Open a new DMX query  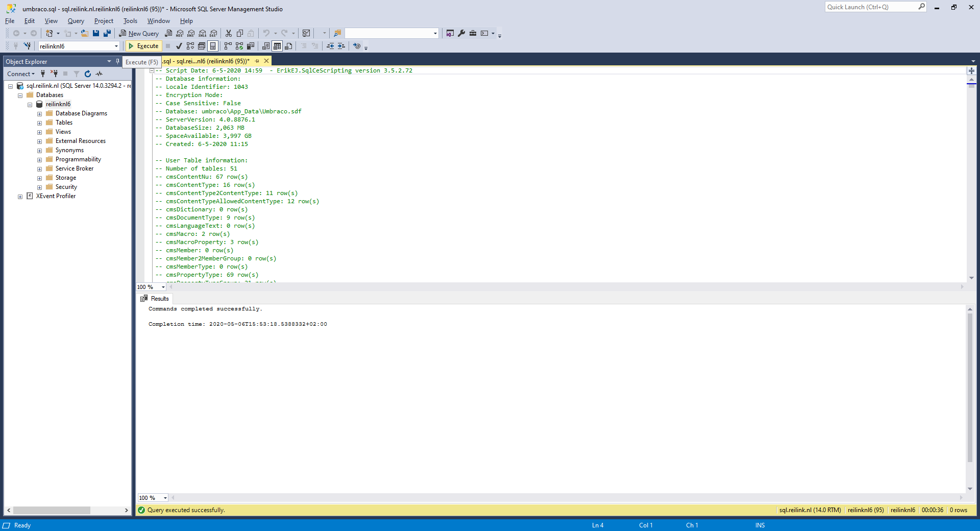tap(191, 33)
